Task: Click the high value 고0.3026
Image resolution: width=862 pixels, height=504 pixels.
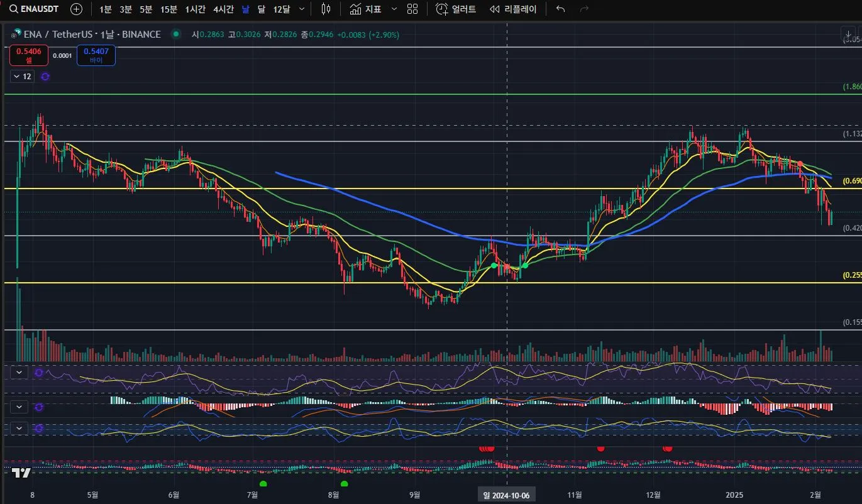Action: pos(245,35)
